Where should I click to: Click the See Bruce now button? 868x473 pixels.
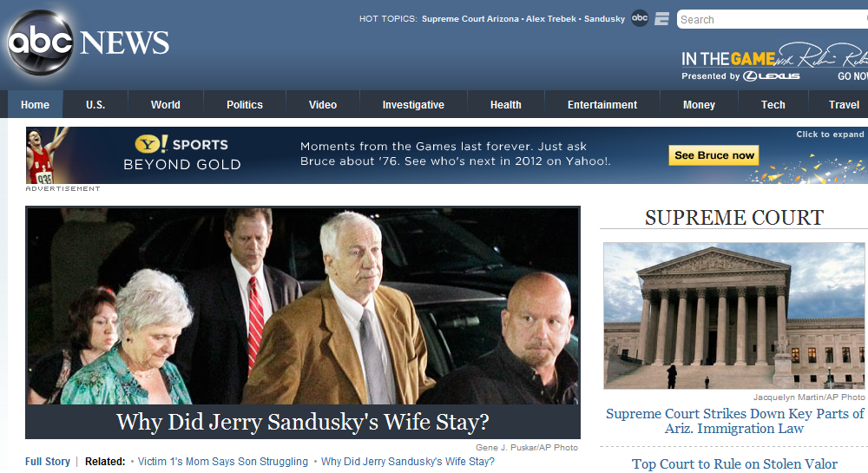713,155
